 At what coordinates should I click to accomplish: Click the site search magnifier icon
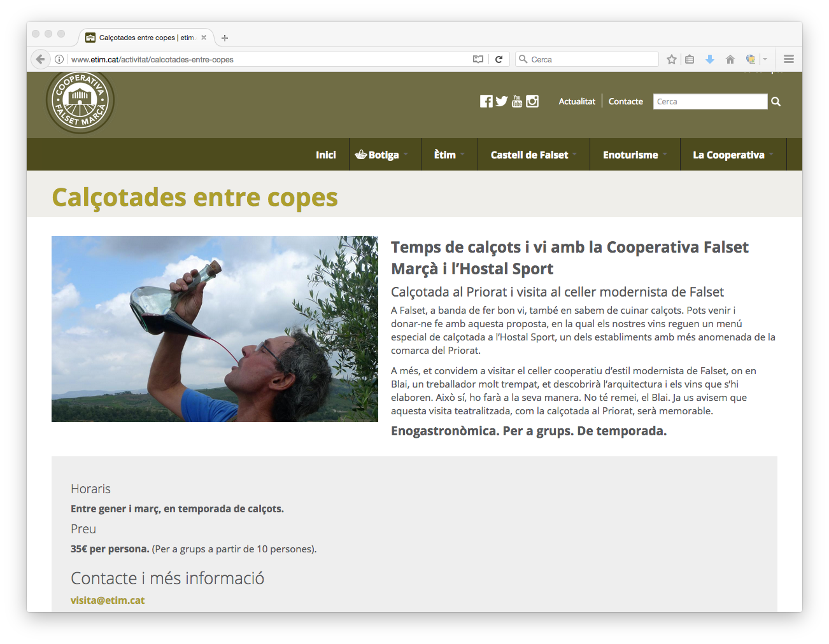(776, 102)
